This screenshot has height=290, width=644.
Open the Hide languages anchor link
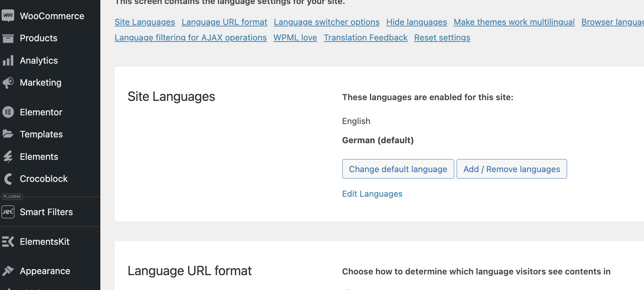click(x=416, y=22)
